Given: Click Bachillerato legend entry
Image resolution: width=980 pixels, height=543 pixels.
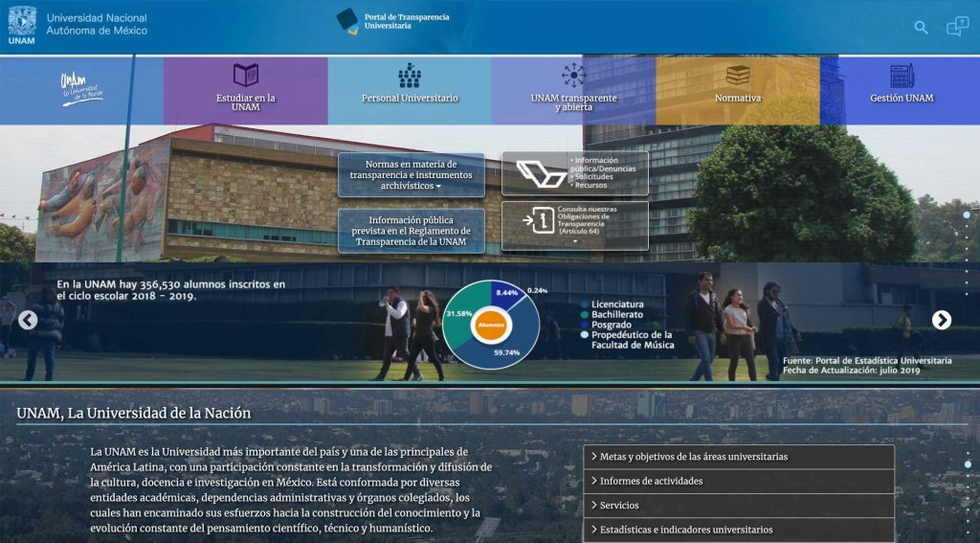Looking at the screenshot, I should click(x=612, y=315).
